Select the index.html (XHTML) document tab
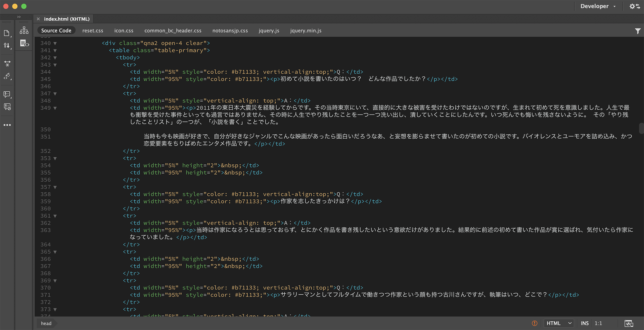644x330 pixels. click(x=67, y=19)
